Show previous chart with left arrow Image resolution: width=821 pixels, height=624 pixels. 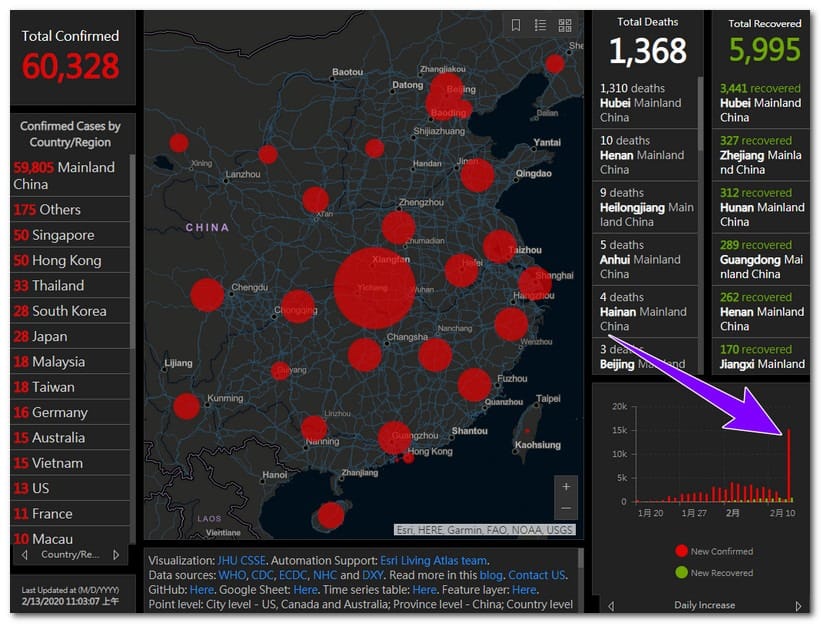(611, 606)
